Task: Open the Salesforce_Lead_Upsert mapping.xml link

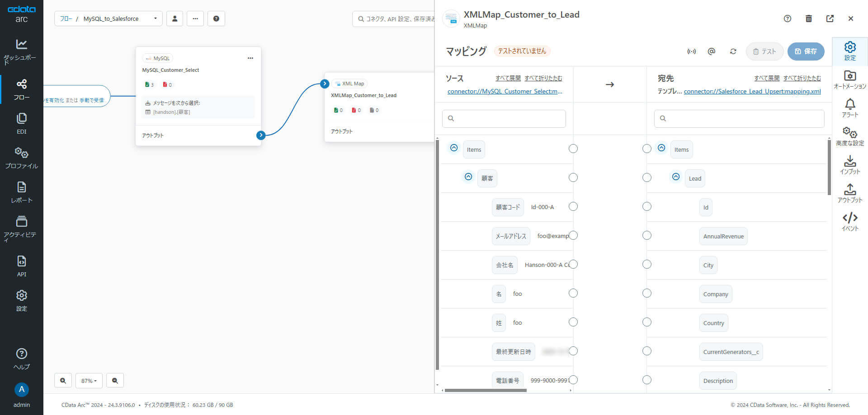Action: (752, 91)
